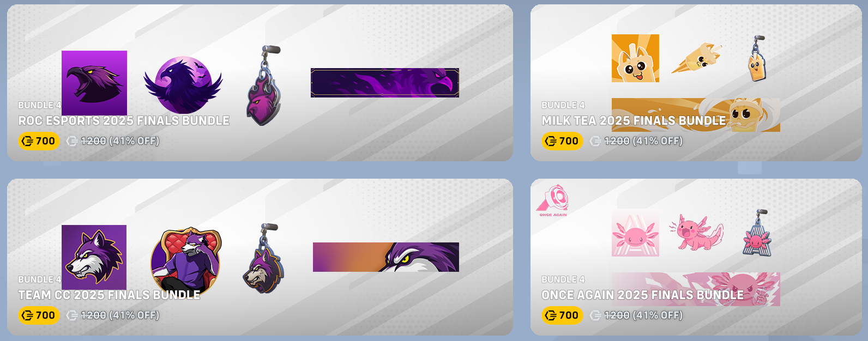Click the 700 price button for Team CC
Screen dimensions: 868x341
(38, 315)
